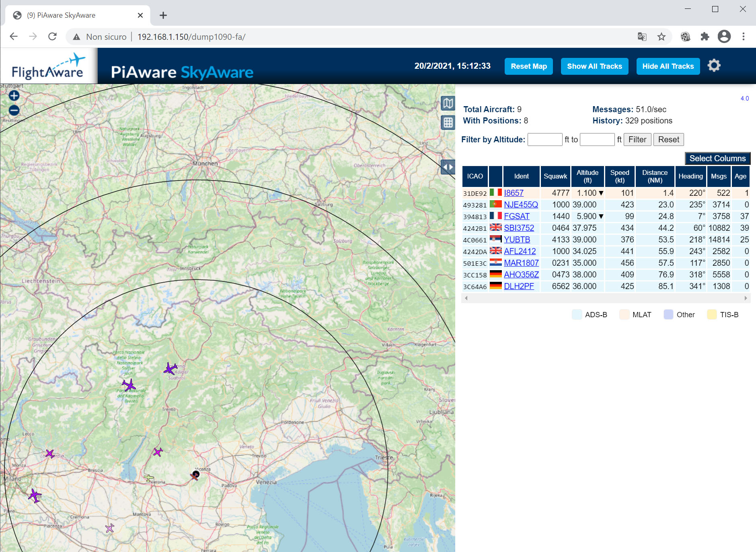Click the Reset Map button
This screenshot has width=756, height=552.
(x=529, y=66)
